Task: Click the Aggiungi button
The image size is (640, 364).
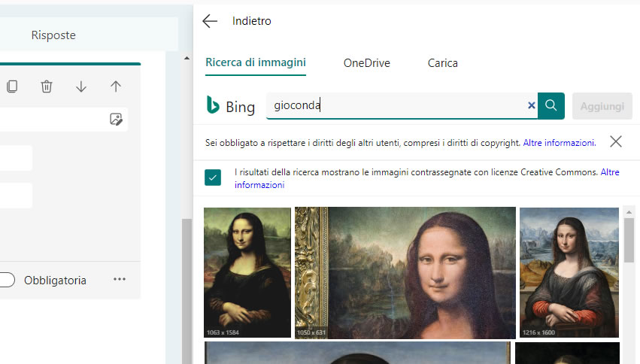Action: click(x=602, y=106)
